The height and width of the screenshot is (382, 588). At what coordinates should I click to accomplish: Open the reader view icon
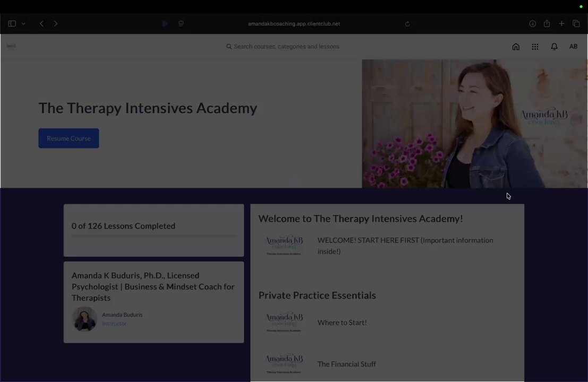pos(181,23)
